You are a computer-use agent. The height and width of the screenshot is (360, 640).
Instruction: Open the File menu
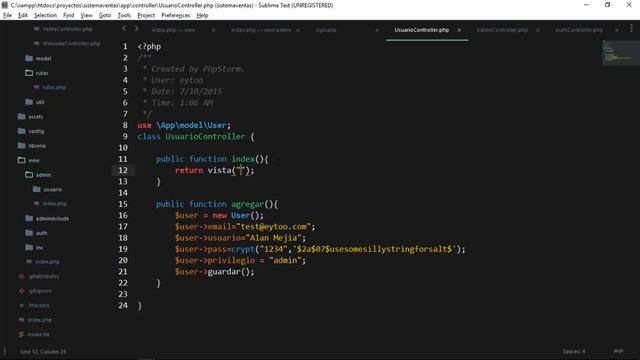(7, 15)
